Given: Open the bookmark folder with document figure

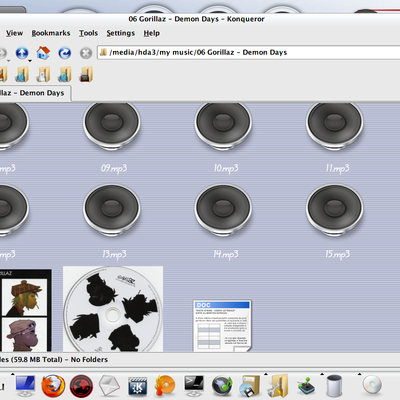Looking at the screenshot, I should tap(43, 74).
